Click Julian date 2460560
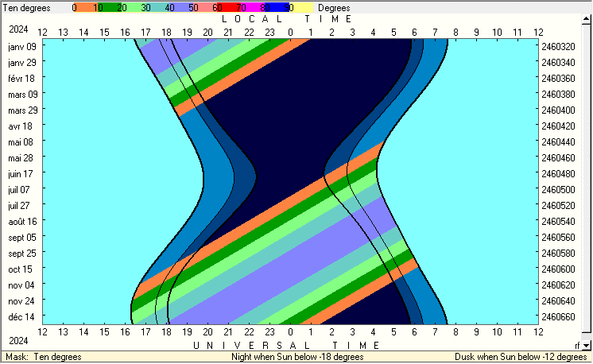This screenshot has width=593, height=364. (558, 238)
